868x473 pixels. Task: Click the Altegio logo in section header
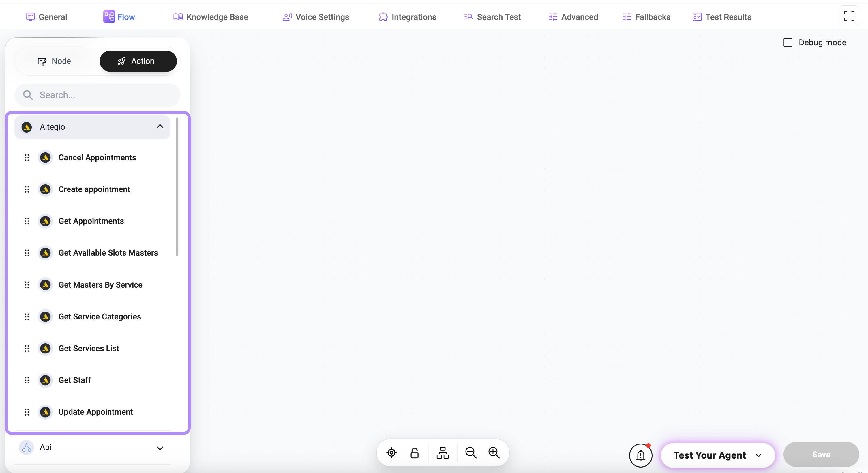coord(27,127)
